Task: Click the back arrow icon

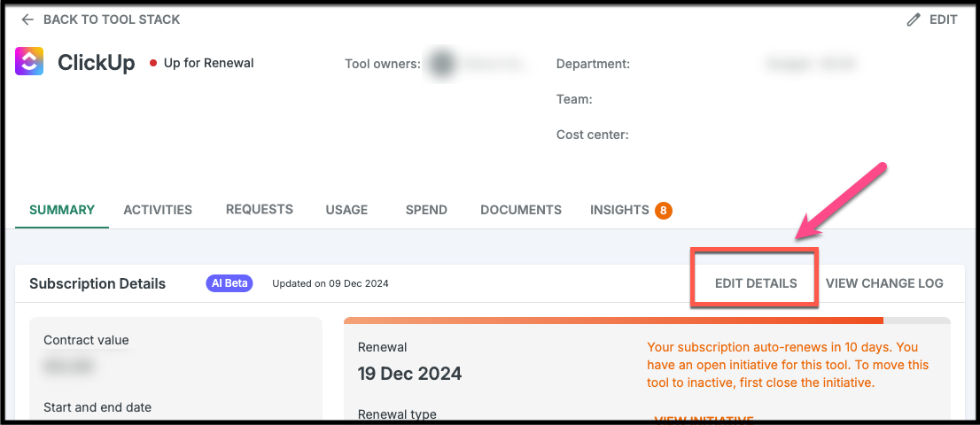Action: [27, 19]
